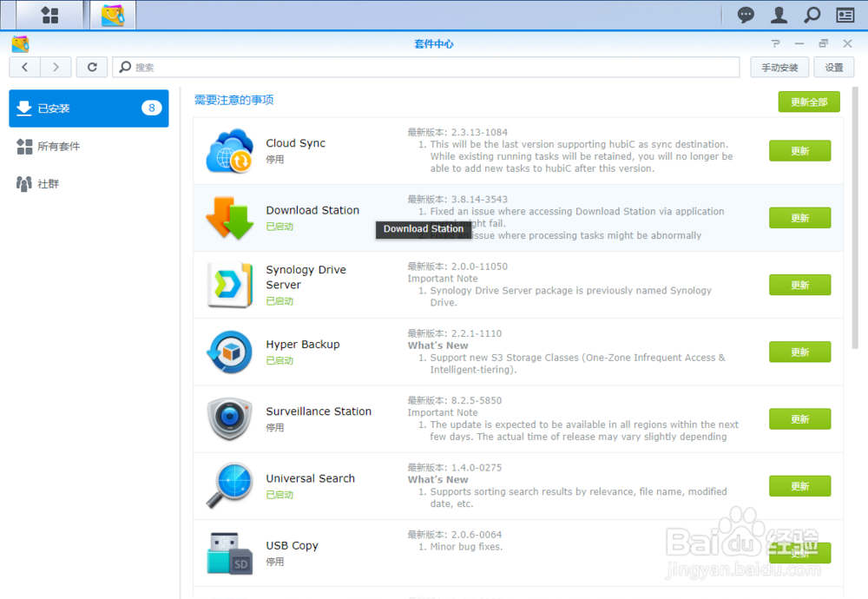The image size is (868, 599).
Task: Click the Package Center window logo icon
Action: point(21,43)
